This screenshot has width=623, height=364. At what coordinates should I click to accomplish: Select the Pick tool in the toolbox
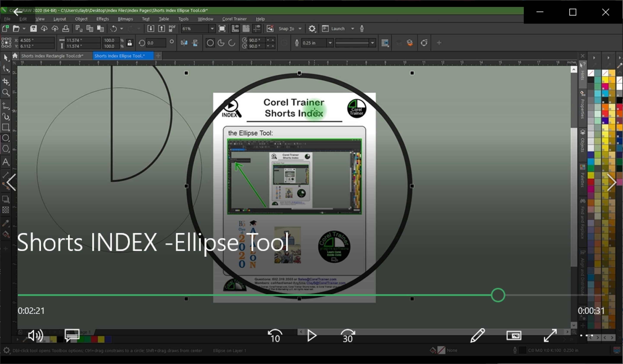point(6,58)
